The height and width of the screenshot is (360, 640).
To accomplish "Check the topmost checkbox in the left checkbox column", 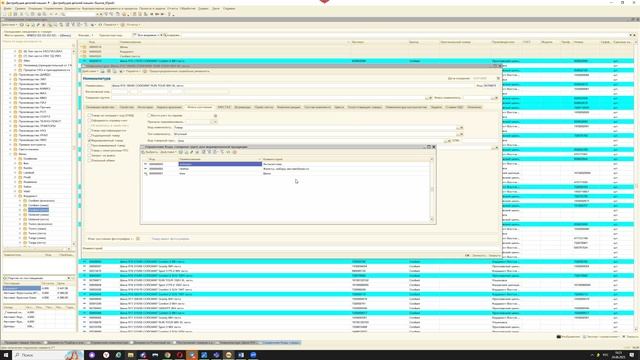I will pos(90,116).
